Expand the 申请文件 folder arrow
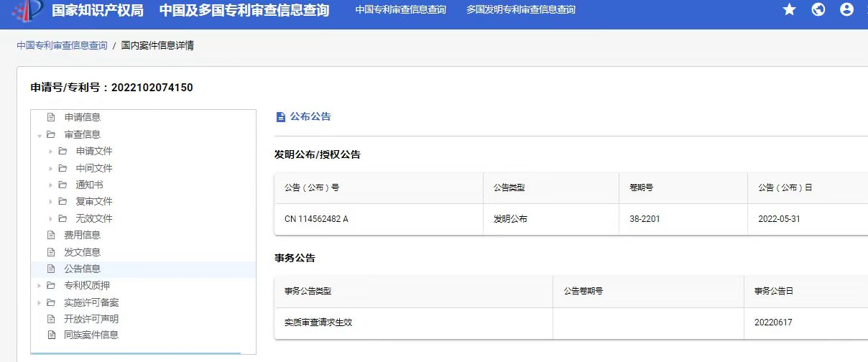This screenshot has width=868, height=362. [x=51, y=152]
